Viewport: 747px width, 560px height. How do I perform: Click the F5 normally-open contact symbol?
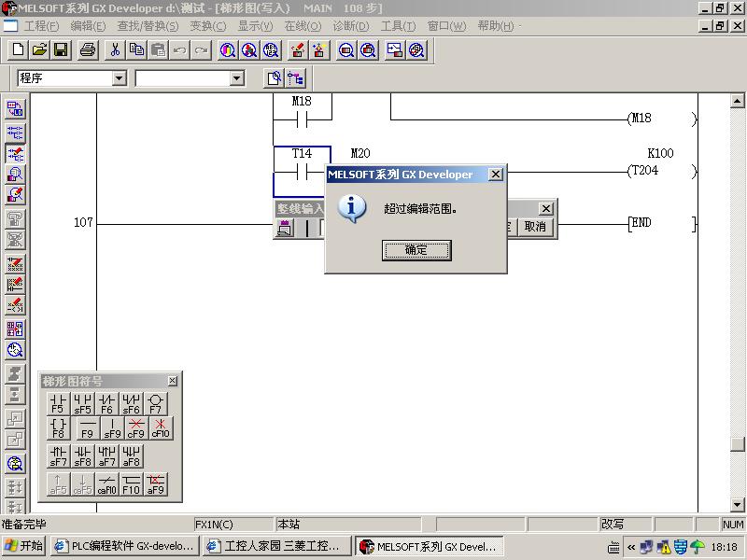58,403
